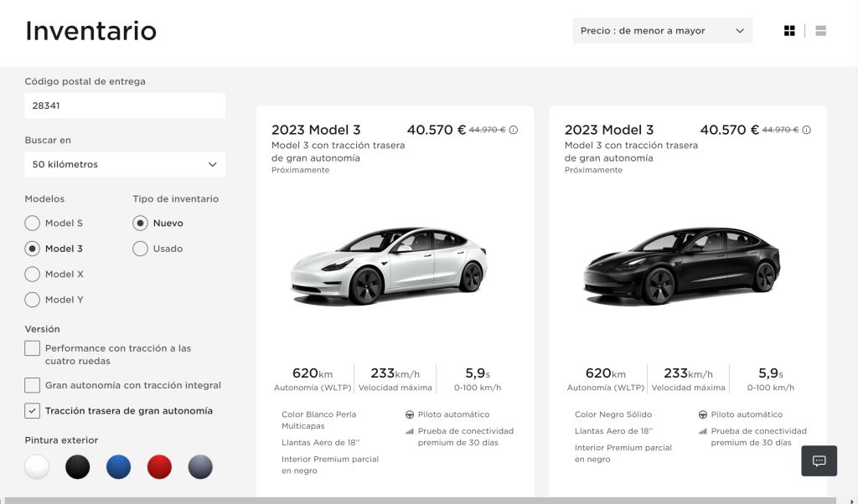Image resolution: width=858 pixels, height=504 pixels.
Task: Switch to list view layout icon
Action: click(820, 31)
